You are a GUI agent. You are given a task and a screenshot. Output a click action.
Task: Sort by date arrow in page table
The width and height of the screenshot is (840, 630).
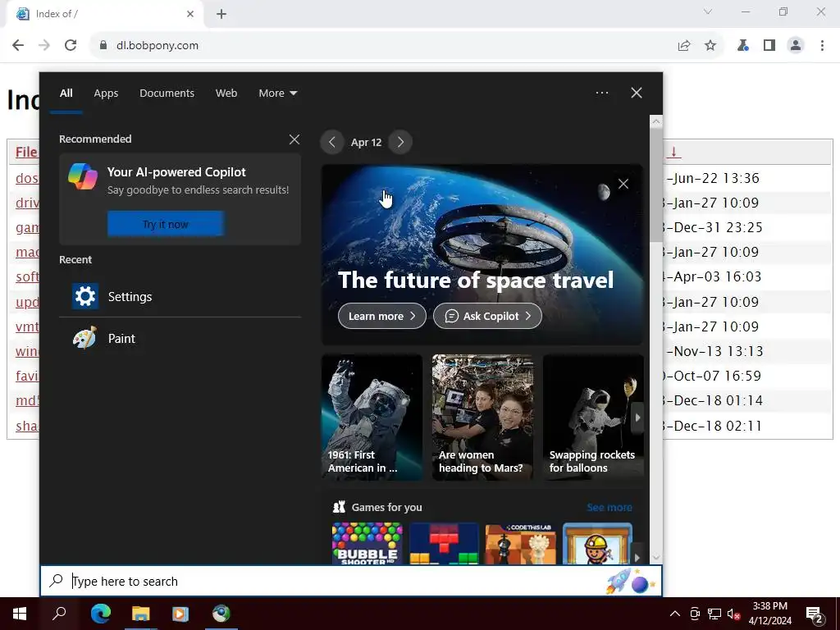673,152
